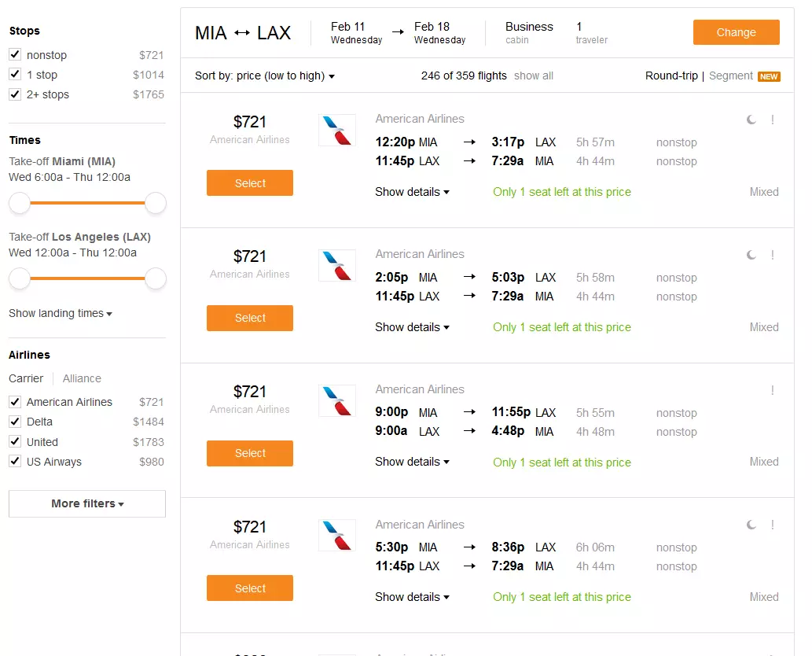Click the American Airlines logo on the 2:05p flight
812x656 pixels.
click(336, 265)
